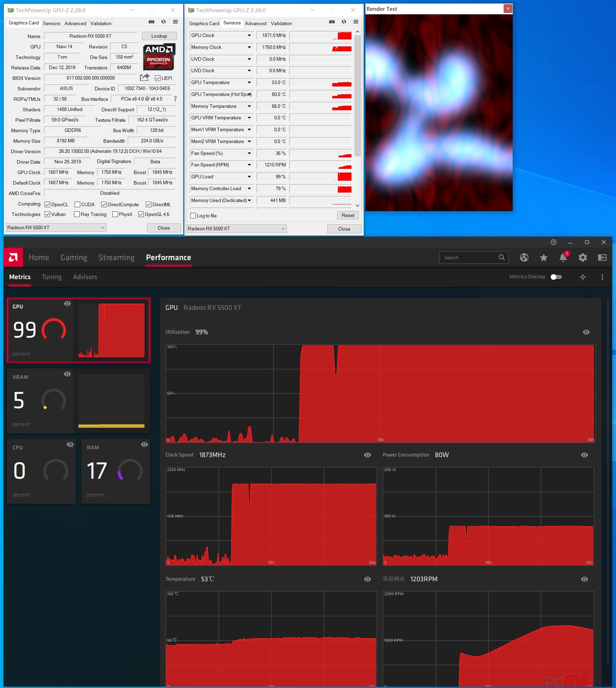This screenshot has width=616, height=688.
Task: Open the GPU Temperature sensor dropdown
Action: coord(249,83)
